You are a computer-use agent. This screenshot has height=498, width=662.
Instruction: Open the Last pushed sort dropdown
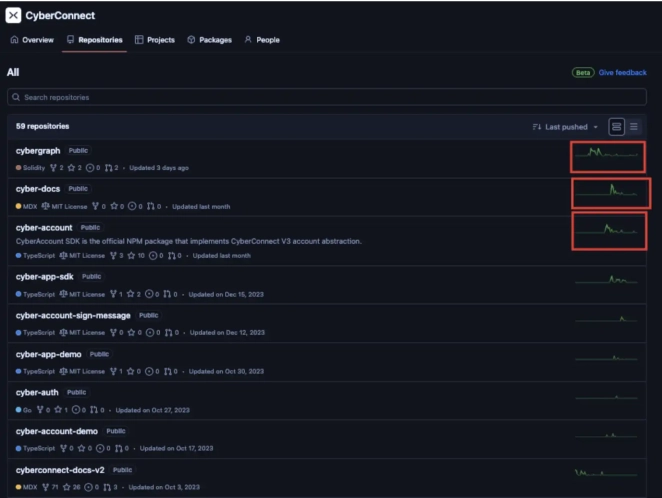pos(567,127)
